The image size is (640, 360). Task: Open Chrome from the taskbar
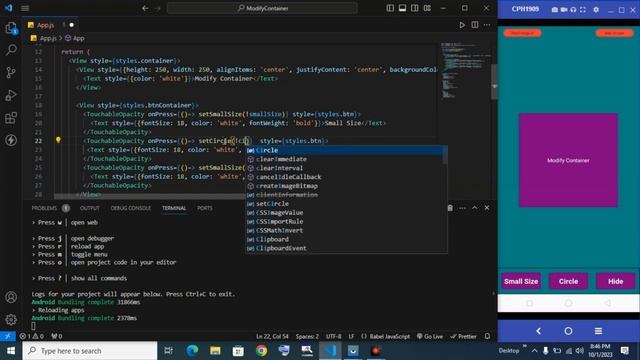262,351
